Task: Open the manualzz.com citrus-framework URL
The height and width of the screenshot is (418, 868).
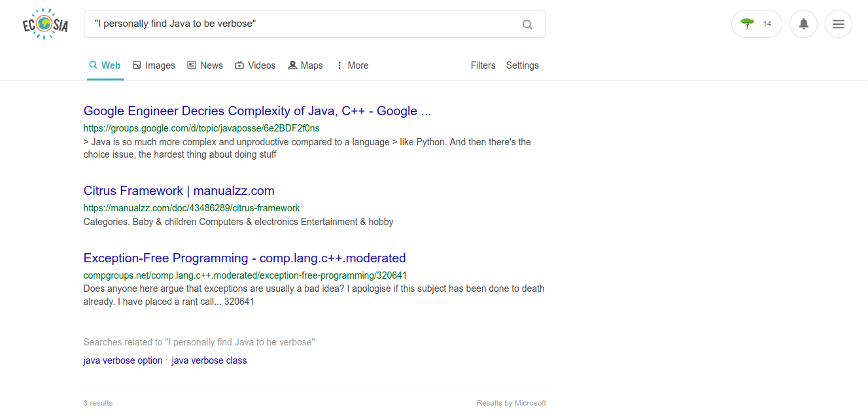Action: point(192,208)
